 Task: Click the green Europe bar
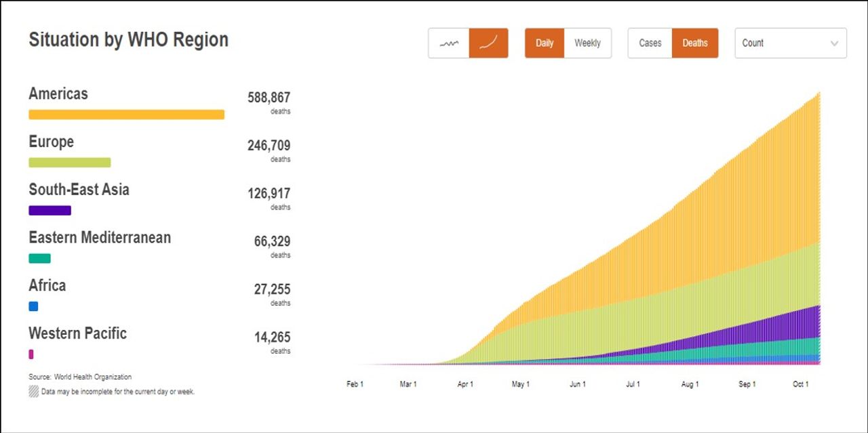pos(69,163)
